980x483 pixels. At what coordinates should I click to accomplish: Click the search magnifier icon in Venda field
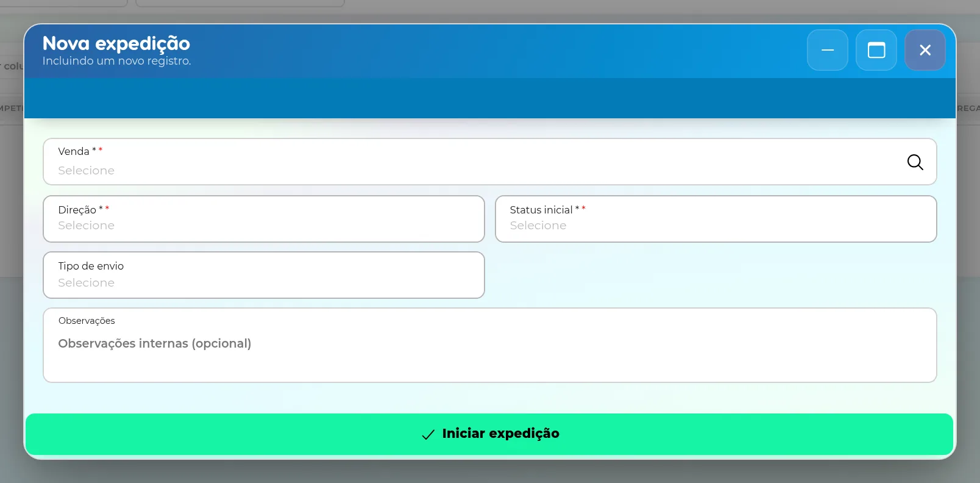click(915, 162)
